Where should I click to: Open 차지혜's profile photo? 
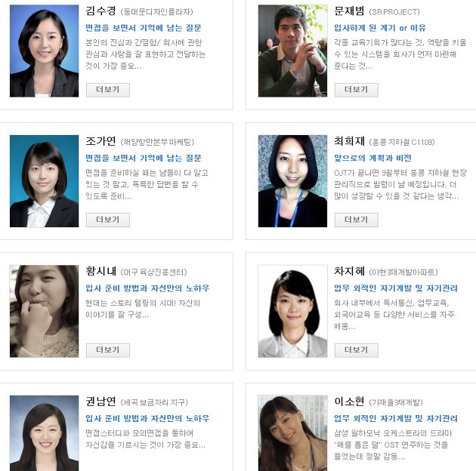292,311
